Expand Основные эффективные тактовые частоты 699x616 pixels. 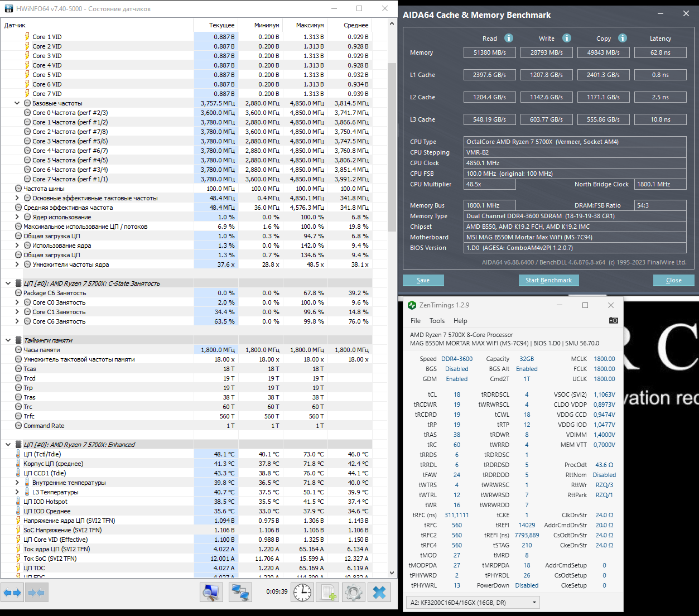pos(17,198)
